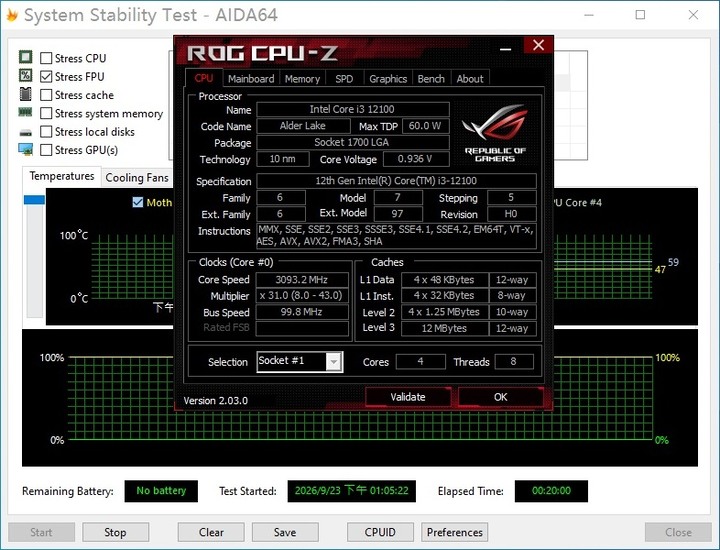This screenshot has height=550, width=720.
Task: Open the Memory tab
Action: [302, 79]
